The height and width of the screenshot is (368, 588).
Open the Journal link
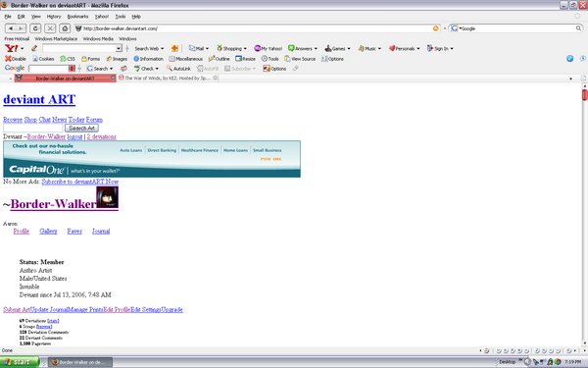click(x=101, y=231)
